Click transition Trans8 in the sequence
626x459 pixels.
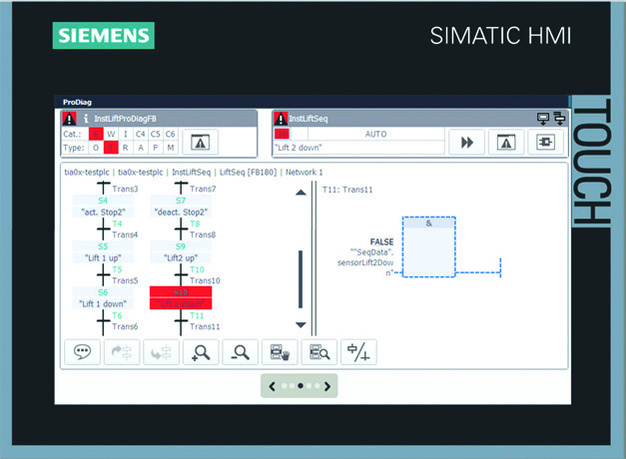pos(203,235)
